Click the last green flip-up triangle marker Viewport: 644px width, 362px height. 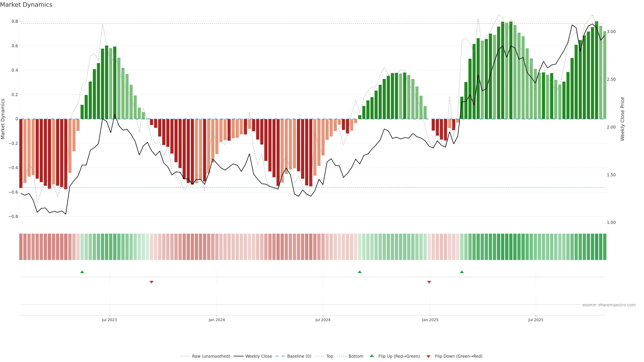(x=462, y=272)
